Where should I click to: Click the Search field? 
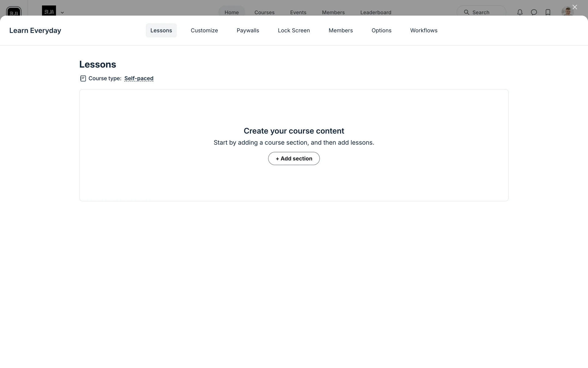point(481,12)
